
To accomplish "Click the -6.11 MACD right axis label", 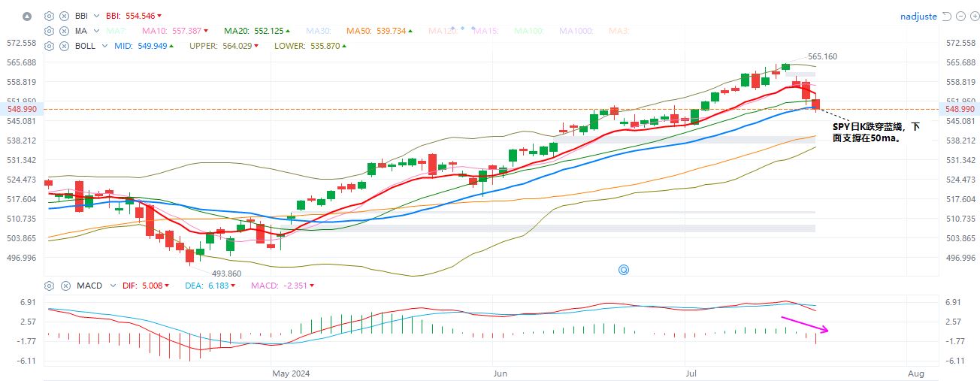I will 954,361.
